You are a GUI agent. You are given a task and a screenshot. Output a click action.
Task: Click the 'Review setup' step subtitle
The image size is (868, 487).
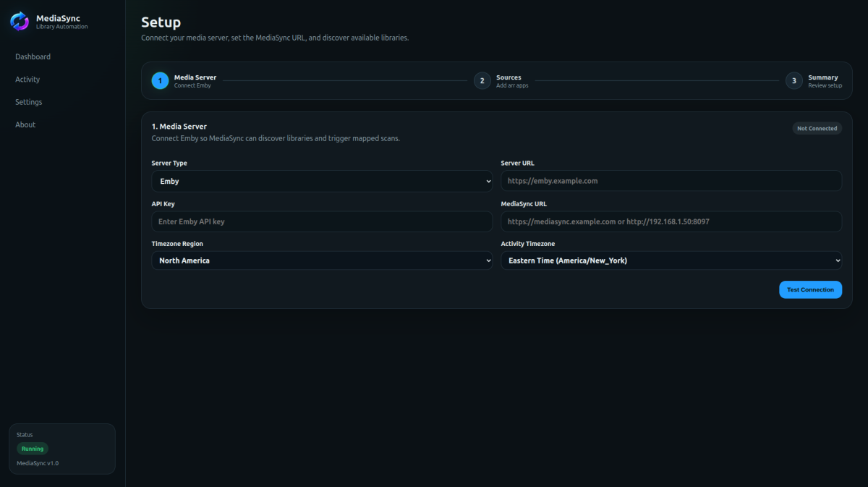[x=825, y=85]
